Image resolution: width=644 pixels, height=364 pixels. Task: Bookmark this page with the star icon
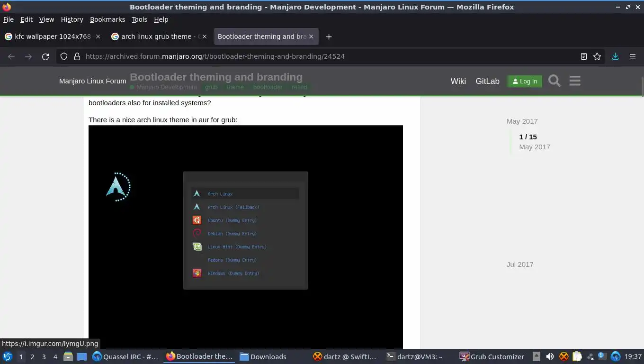point(597,56)
